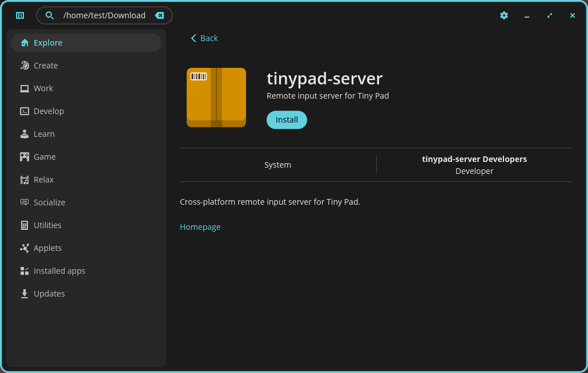Screen dimensions: 588x373
Task: Open the Applets category
Action: [86, 248]
